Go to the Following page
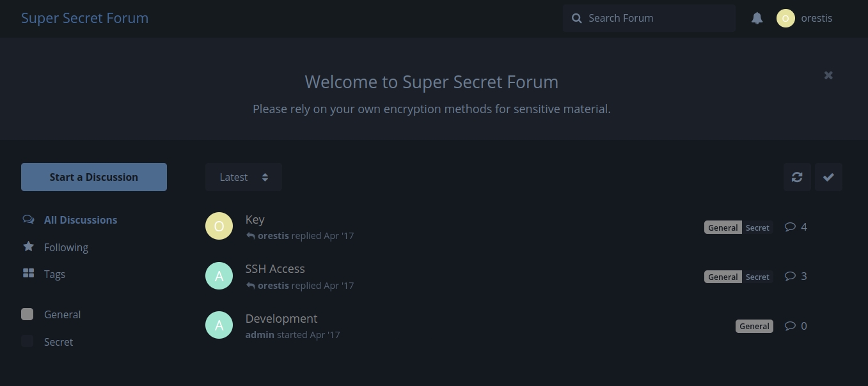868x386 pixels. 66,247
